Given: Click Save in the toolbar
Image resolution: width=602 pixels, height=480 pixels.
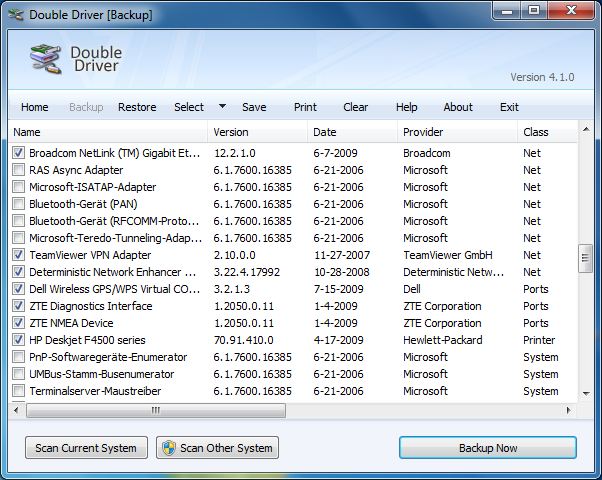Looking at the screenshot, I should 254,107.
